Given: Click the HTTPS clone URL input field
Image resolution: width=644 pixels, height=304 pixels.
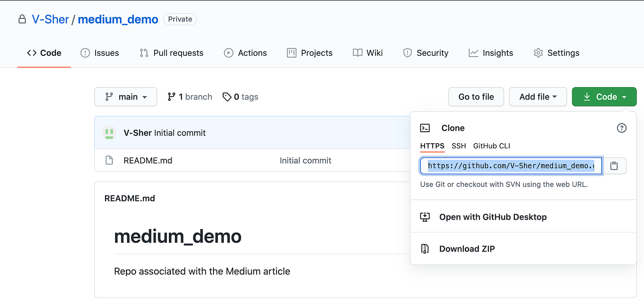Looking at the screenshot, I should tap(511, 166).
